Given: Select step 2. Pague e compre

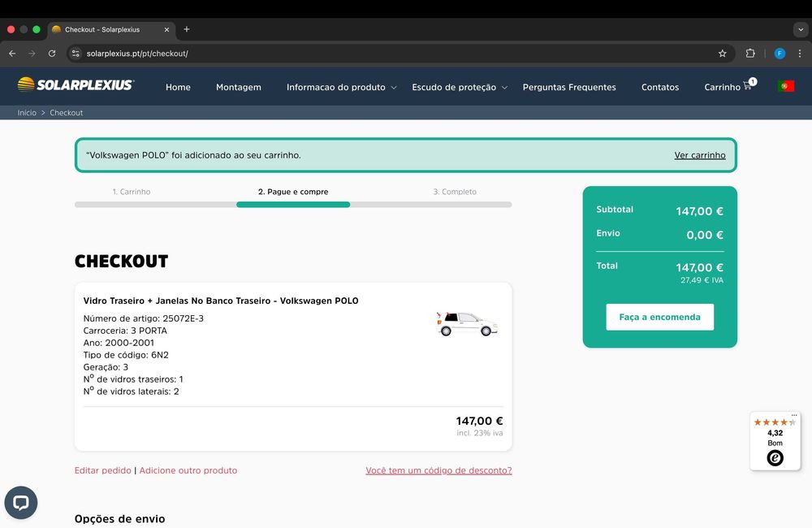Looking at the screenshot, I should coord(293,192).
